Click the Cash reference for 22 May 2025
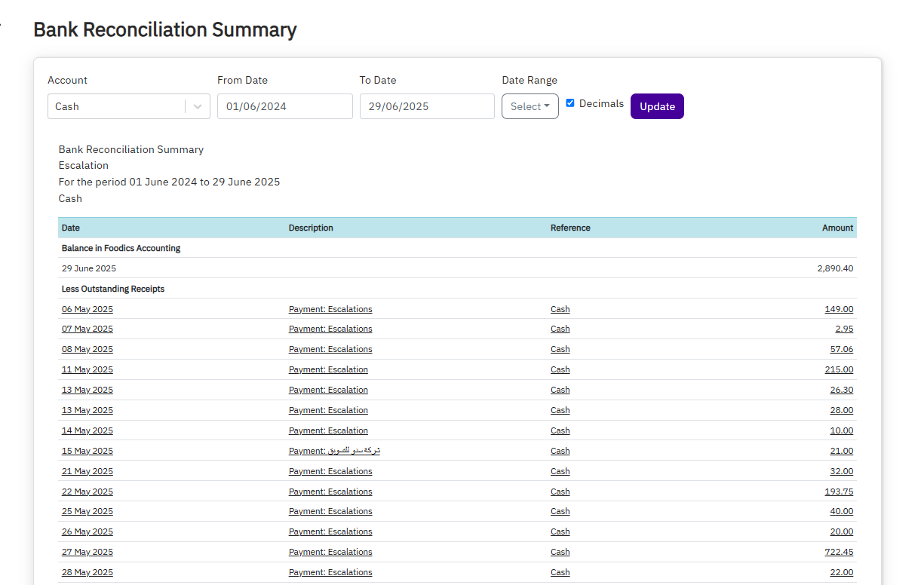924x585 pixels. pos(560,491)
